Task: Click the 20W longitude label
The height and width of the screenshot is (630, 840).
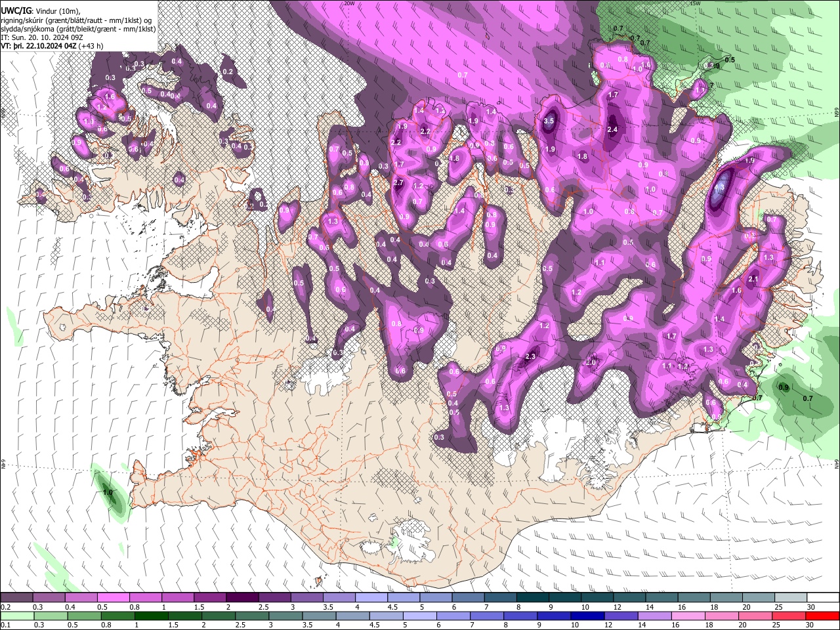Action: 349,3
